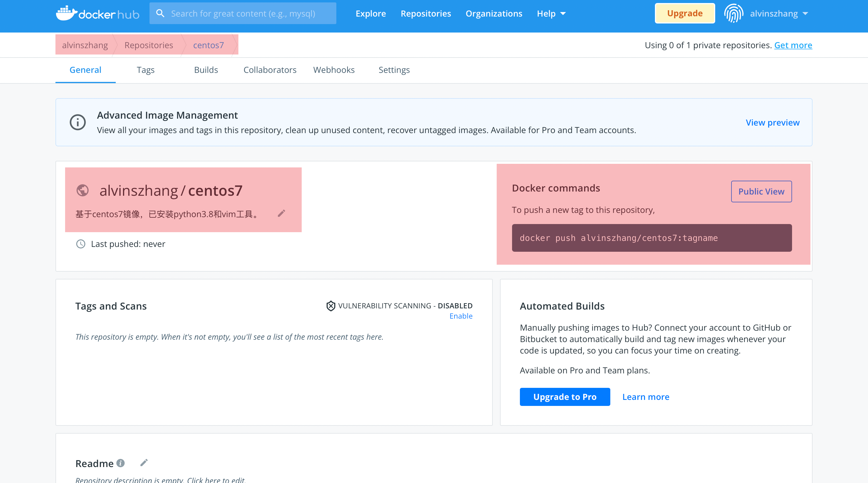Expand the Help dropdown menu
The width and height of the screenshot is (868, 483).
(x=551, y=14)
